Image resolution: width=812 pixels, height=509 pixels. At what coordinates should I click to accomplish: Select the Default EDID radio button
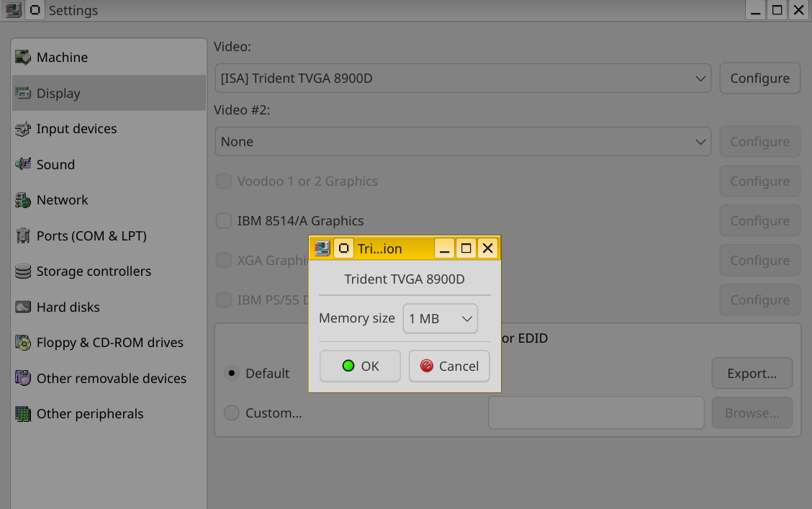point(231,374)
